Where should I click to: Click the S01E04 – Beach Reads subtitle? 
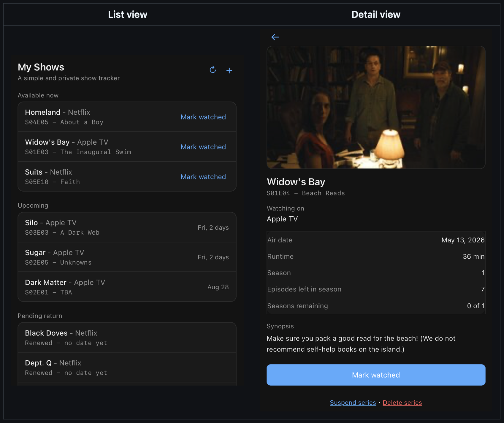(x=306, y=193)
